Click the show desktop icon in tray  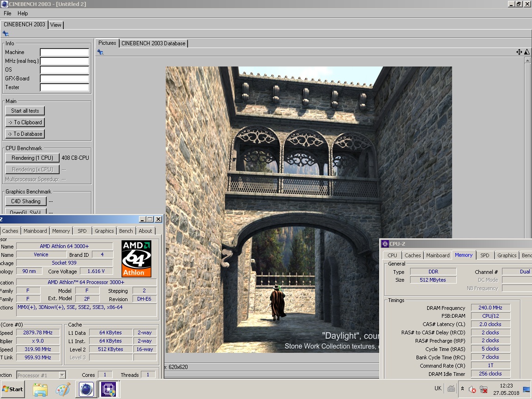tap(526, 389)
